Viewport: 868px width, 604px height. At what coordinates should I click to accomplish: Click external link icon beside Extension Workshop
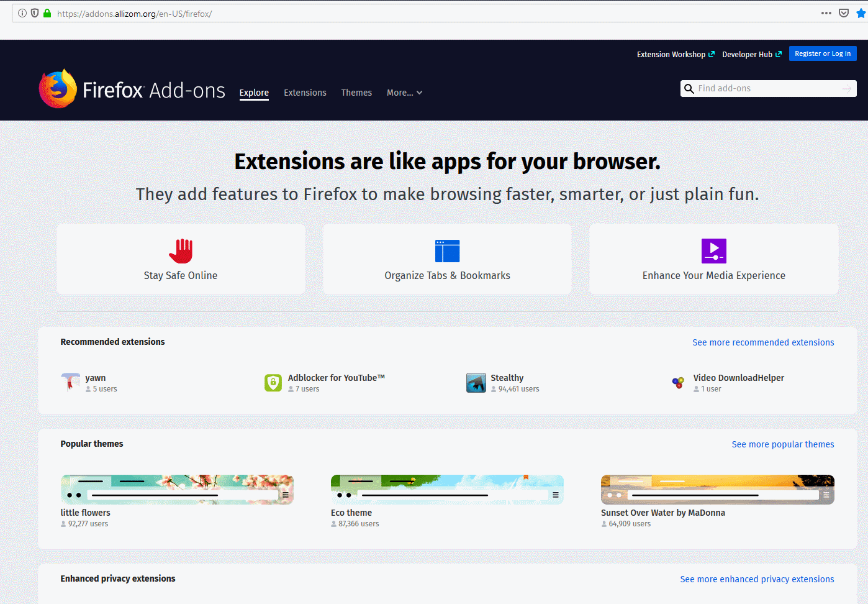(712, 54)
